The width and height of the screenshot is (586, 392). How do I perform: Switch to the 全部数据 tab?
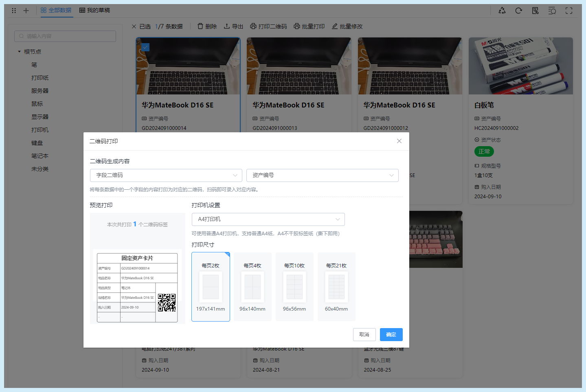[56, 11]
